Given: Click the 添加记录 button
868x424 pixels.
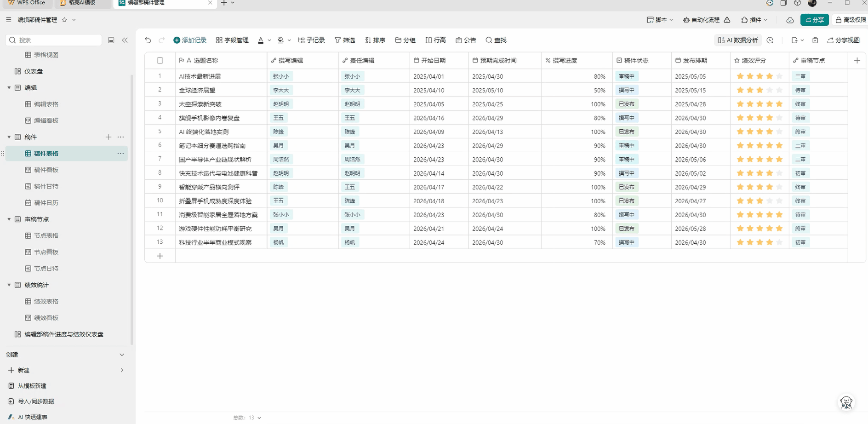Looking at the screenshot, I should click(x=190, y=40).
